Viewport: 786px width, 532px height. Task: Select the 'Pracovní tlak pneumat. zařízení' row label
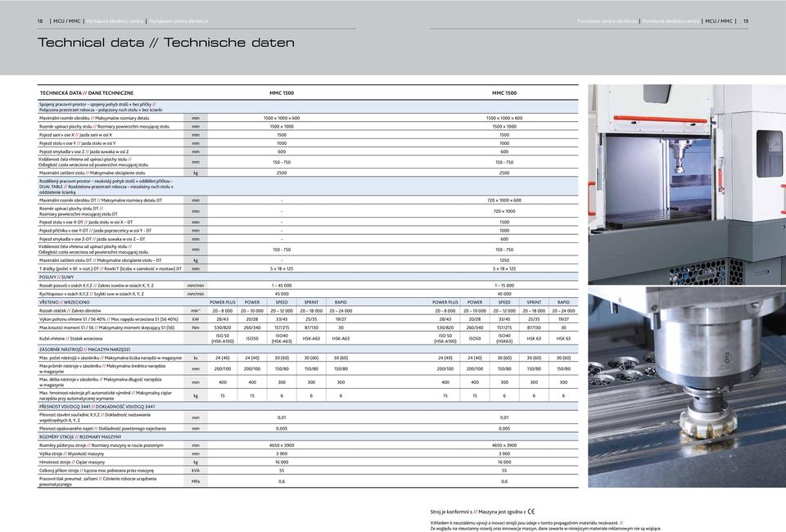pyautogui.click(x=97, y=482)
